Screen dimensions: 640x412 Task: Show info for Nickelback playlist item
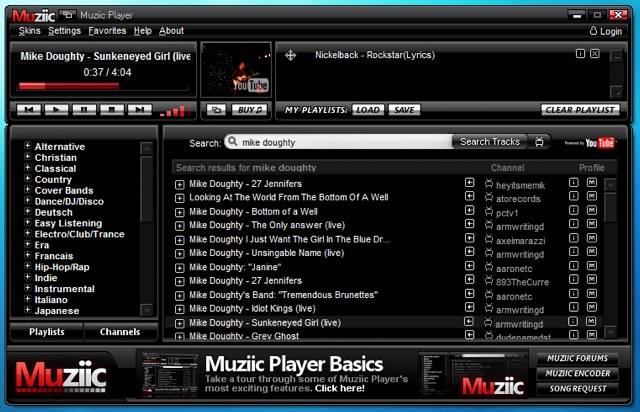point(580,53)
